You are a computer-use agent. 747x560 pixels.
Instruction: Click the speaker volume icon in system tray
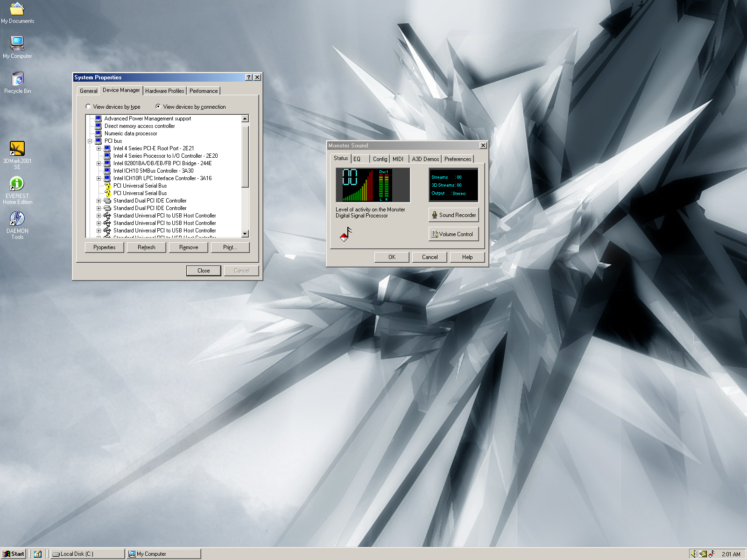click(x=694, y=554)
